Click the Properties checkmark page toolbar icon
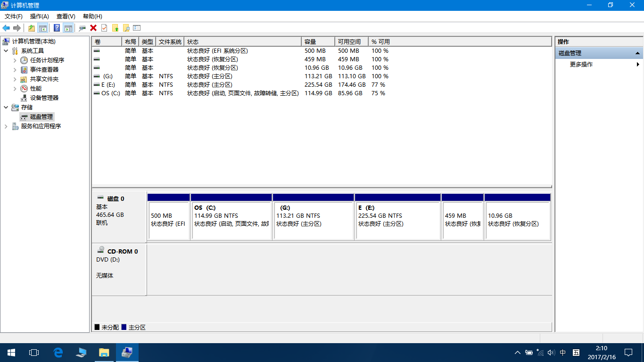The height and width of the screenshot is (362, 644). [x=104, y=28]
